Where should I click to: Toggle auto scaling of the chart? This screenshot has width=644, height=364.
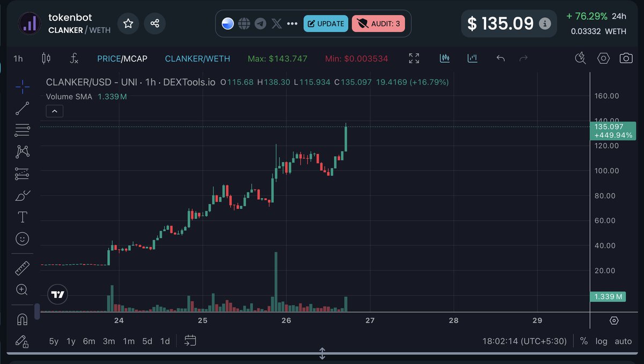pos(623,341)
